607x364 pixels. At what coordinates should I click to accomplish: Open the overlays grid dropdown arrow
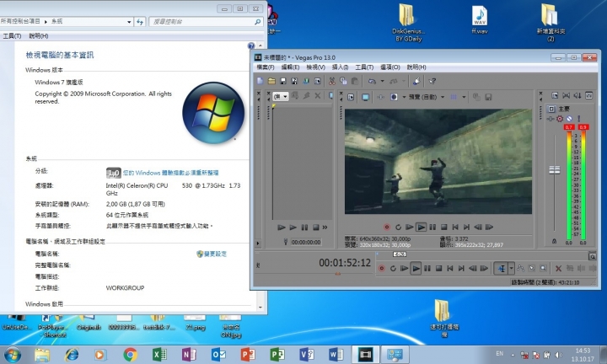(x=464, y=97)
